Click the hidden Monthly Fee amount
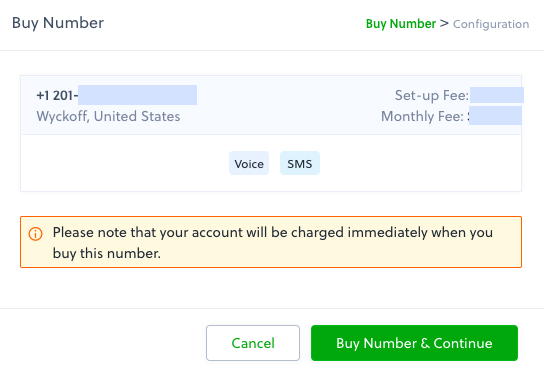This screenshot has height=375, width=544. coord(495,116)
